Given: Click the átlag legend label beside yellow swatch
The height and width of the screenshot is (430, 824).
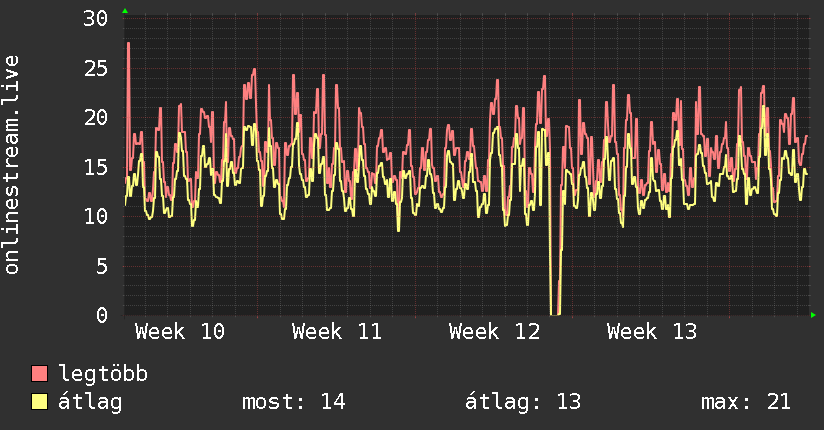Looking at the screenshot, I should pyautogui.click(x=90, y=402).
